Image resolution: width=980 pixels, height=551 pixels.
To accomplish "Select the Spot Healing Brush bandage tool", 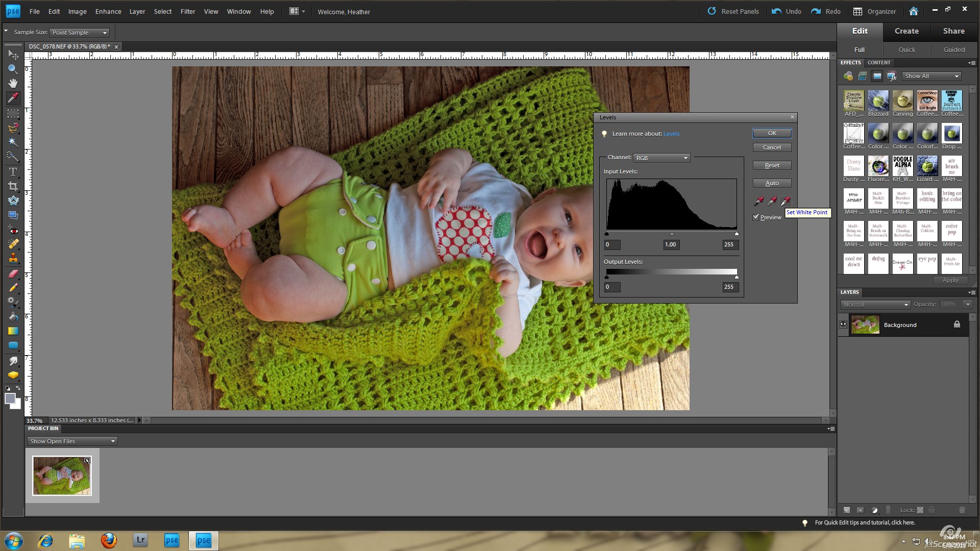I will click(13, 244).
